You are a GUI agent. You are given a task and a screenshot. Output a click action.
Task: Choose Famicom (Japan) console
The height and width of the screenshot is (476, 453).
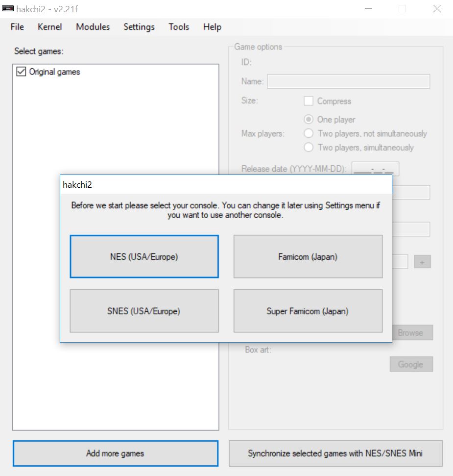(308, 256)
